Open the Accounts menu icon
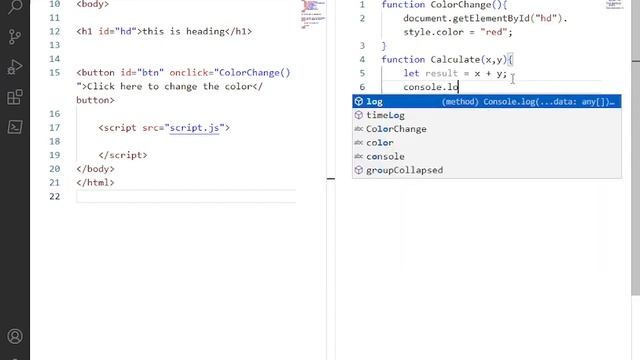Image resolution: width=640 pixels, height=360 pixels. [15, 336]
